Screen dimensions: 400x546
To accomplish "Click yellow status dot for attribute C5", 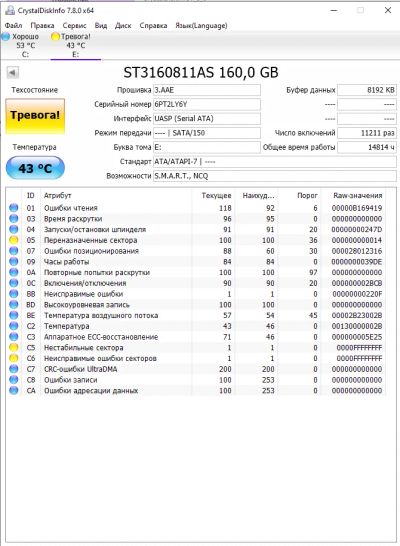I will (14, 348).
